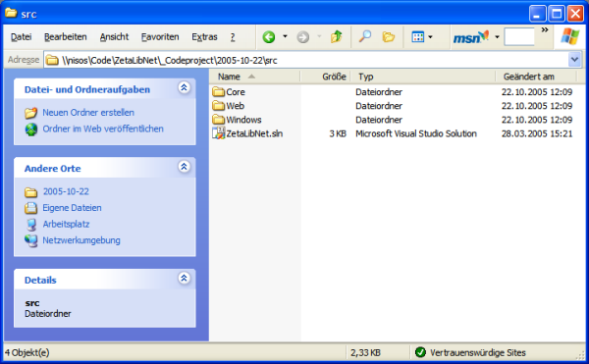Screen dimensions: 589x364
Task: Click the green Back arrow button
Action: coord(269,36)
